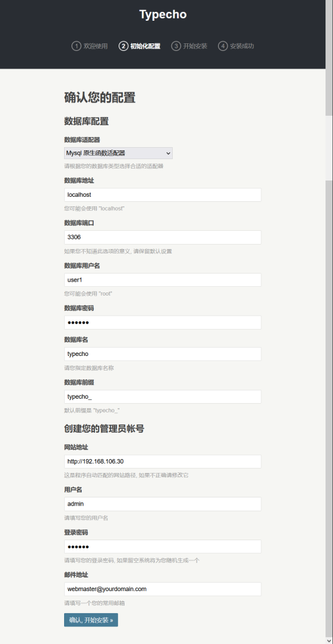Click step 3 circle icon 开始安装
The width and height of the screenshot is (333, 644).
[x=176, y=46]
